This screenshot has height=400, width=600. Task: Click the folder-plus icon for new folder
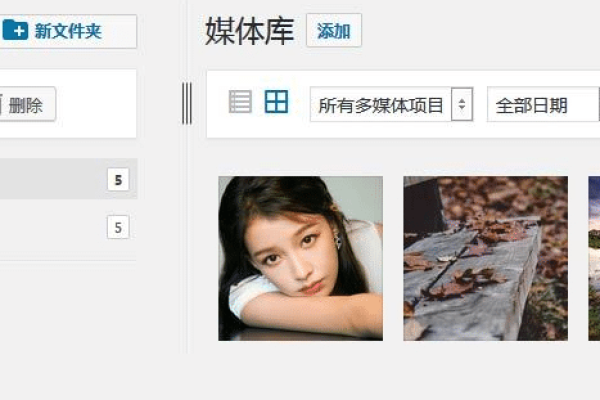[x=15, y=30]
